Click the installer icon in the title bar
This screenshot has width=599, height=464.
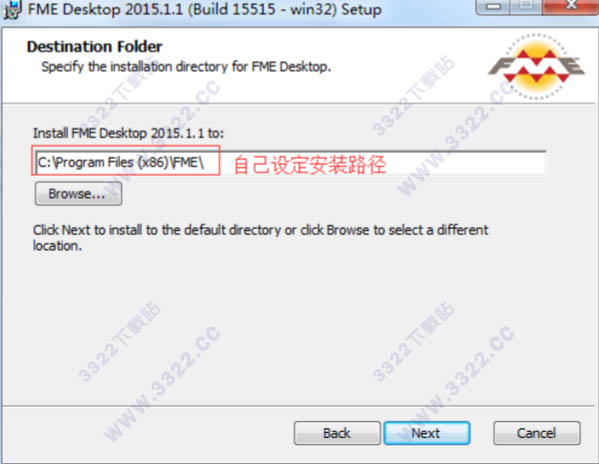click(x=11, y=9)
